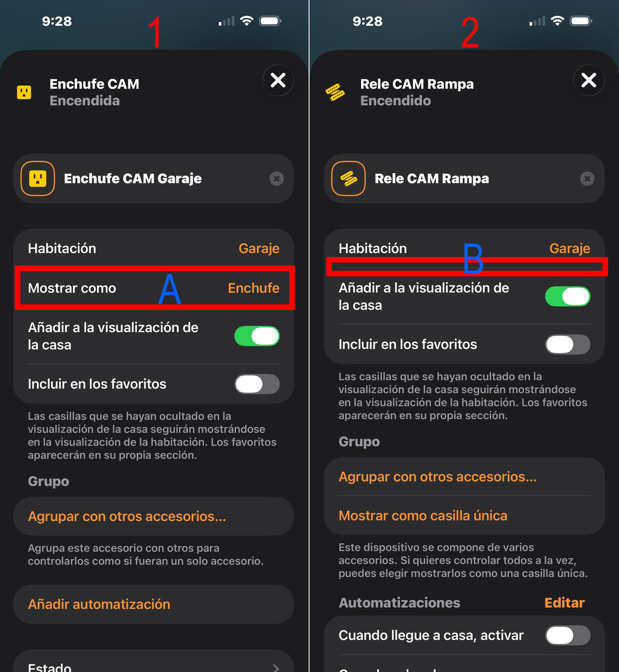Image resolution: width=619 pixels, height=672 pixels.
Task: Enable favorites for Enchufe CAM Garaje
Action: tap(257, 384)
